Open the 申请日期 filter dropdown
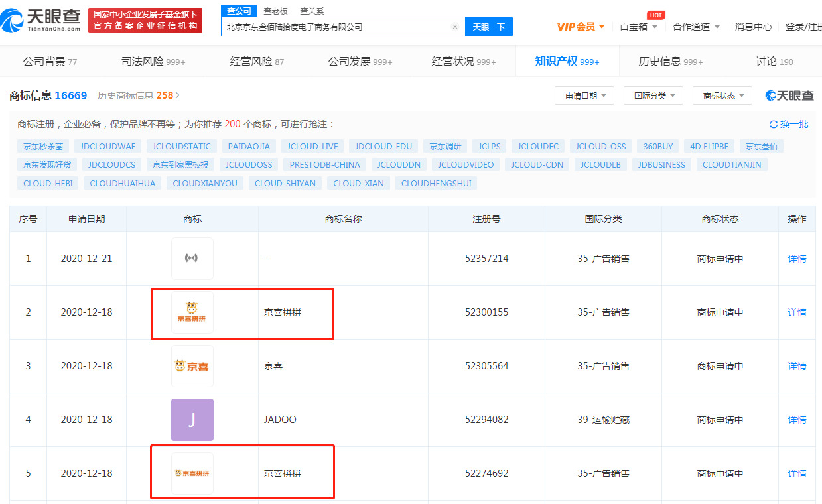The height and width of the screenshot is (504, 822). 584,95
